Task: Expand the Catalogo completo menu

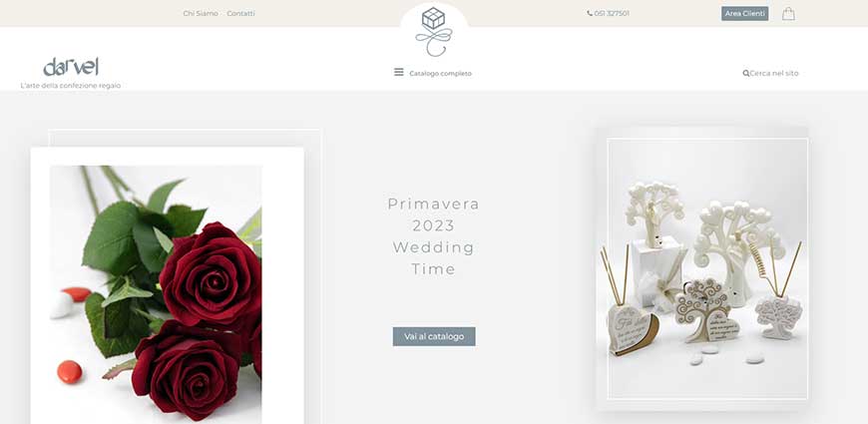Action: 440,73
